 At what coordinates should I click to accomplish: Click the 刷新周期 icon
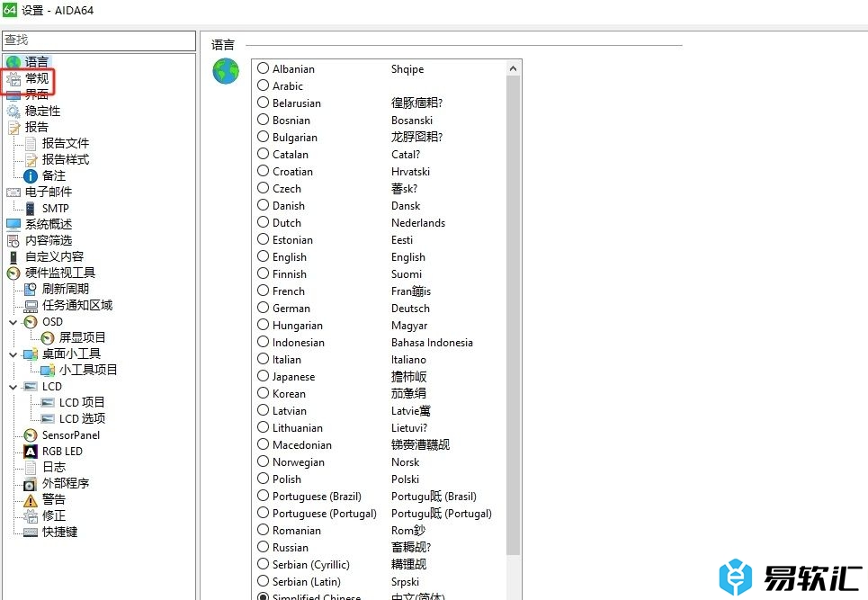(x=31, y=289)
